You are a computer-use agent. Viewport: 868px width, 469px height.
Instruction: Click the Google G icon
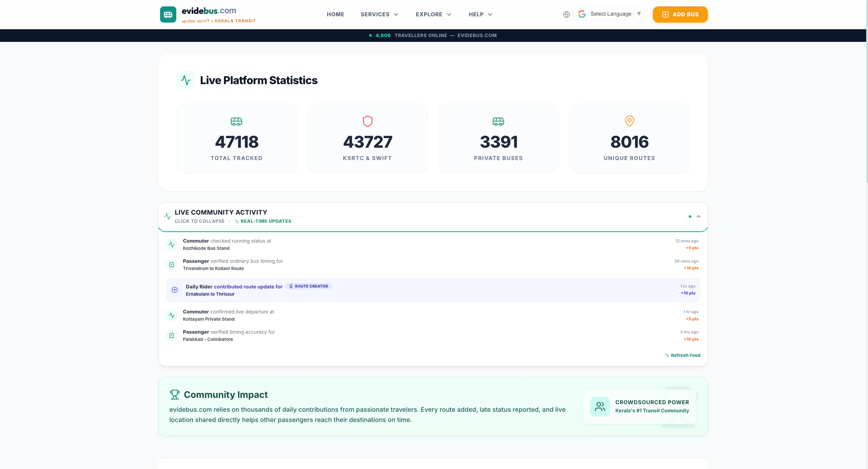coord(582,14)
